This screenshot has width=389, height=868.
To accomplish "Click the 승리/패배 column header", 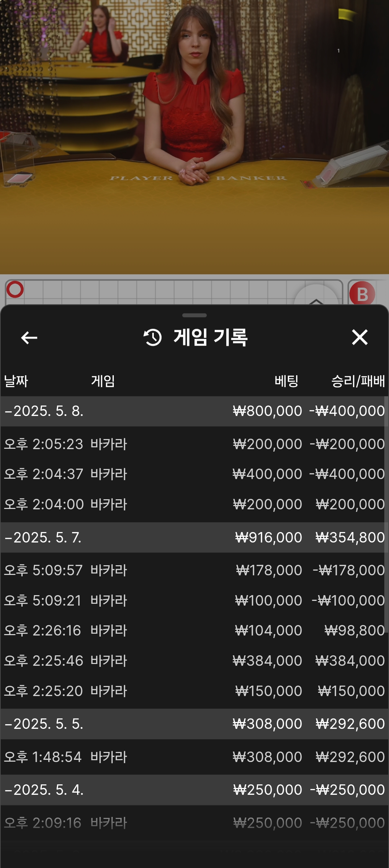I will tap(358, 381).
